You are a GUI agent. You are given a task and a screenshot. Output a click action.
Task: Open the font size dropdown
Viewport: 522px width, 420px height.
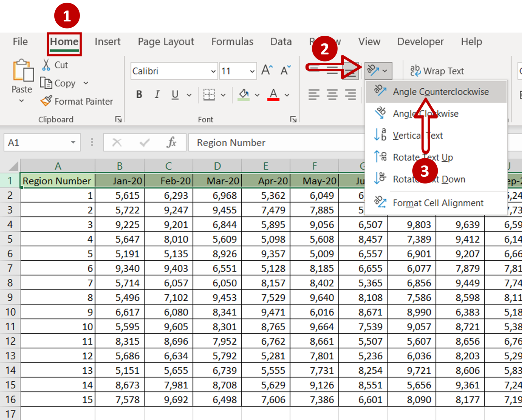click(252, 71)
